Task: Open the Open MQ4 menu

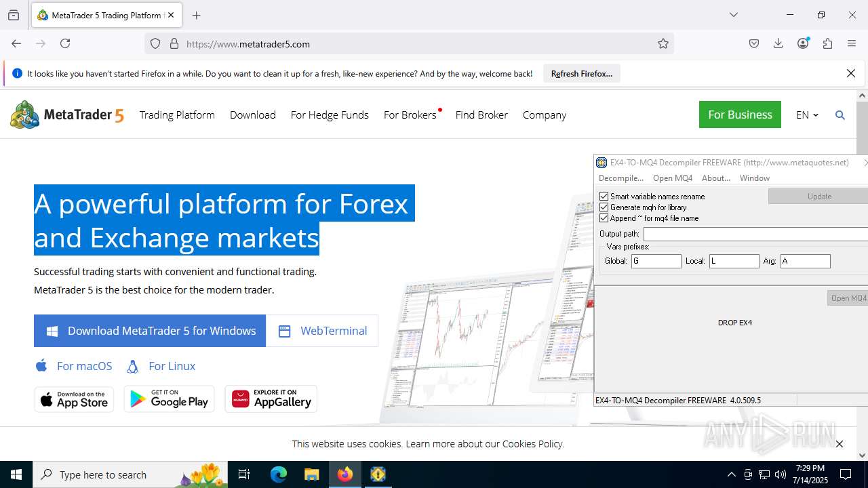Action: point(673,178)
